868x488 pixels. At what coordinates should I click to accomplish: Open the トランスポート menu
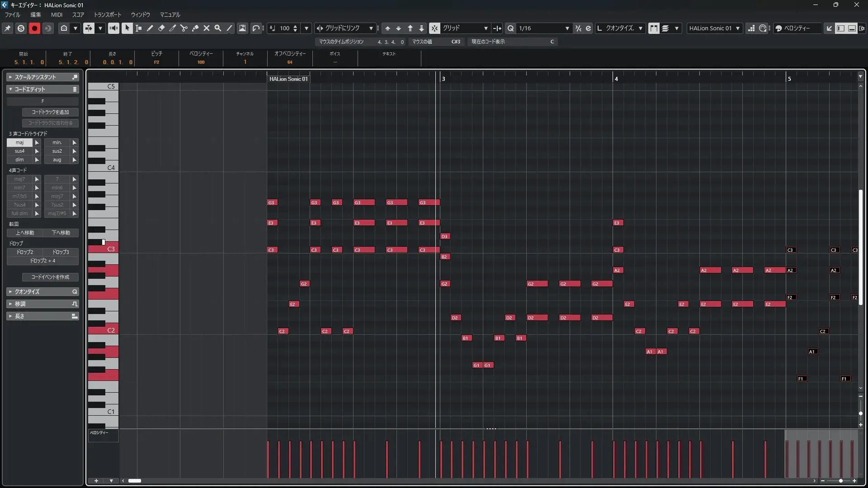[107, 14]
